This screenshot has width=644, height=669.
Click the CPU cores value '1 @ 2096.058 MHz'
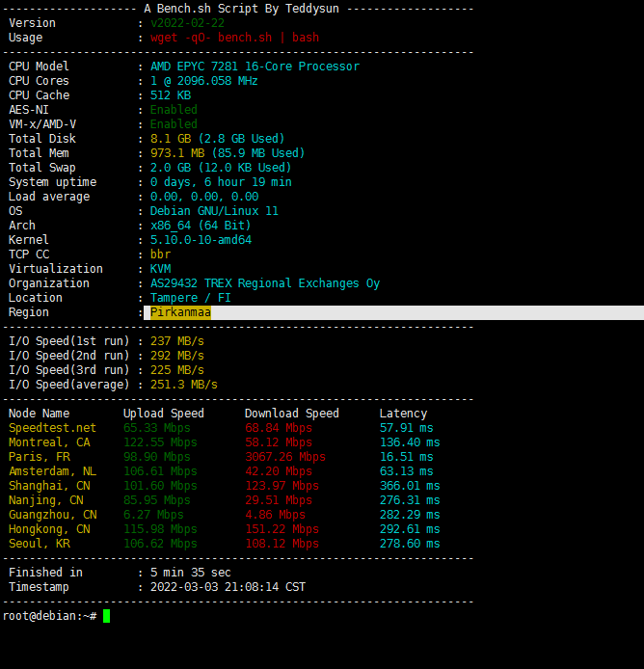(204, 81)
